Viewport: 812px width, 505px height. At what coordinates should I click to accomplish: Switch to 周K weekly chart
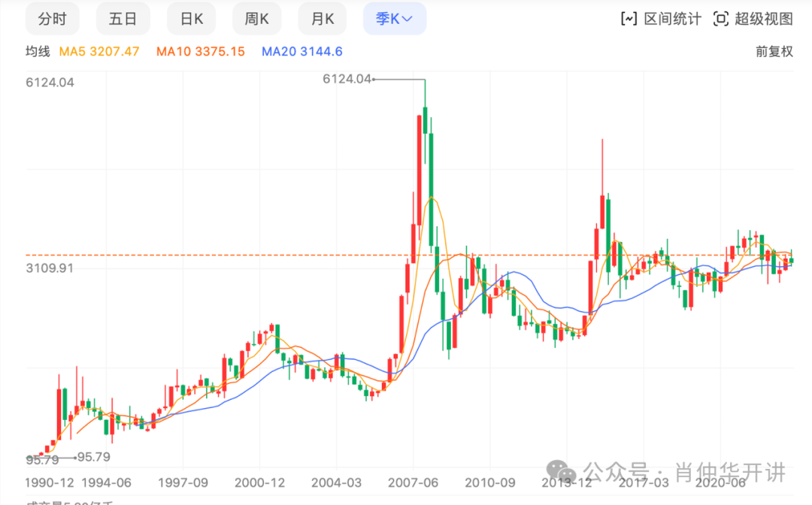(x=256, y=19)
